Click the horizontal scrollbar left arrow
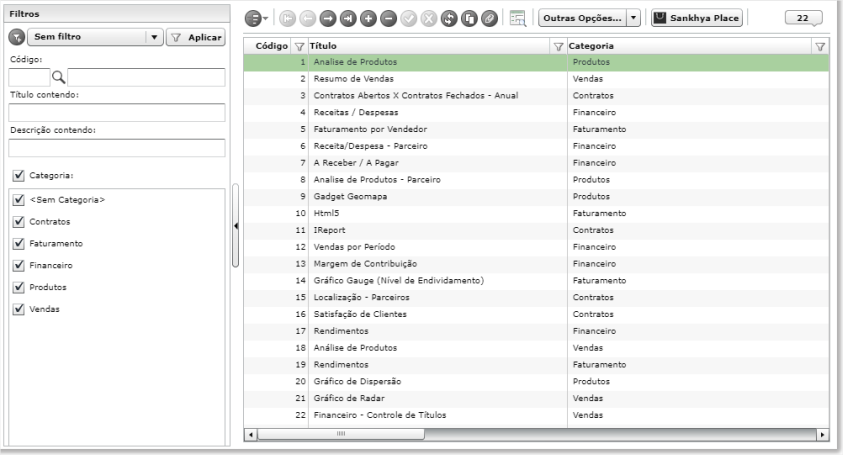This screenshot has height=455, width=843. pyautogui.click(x=251, y=434)
